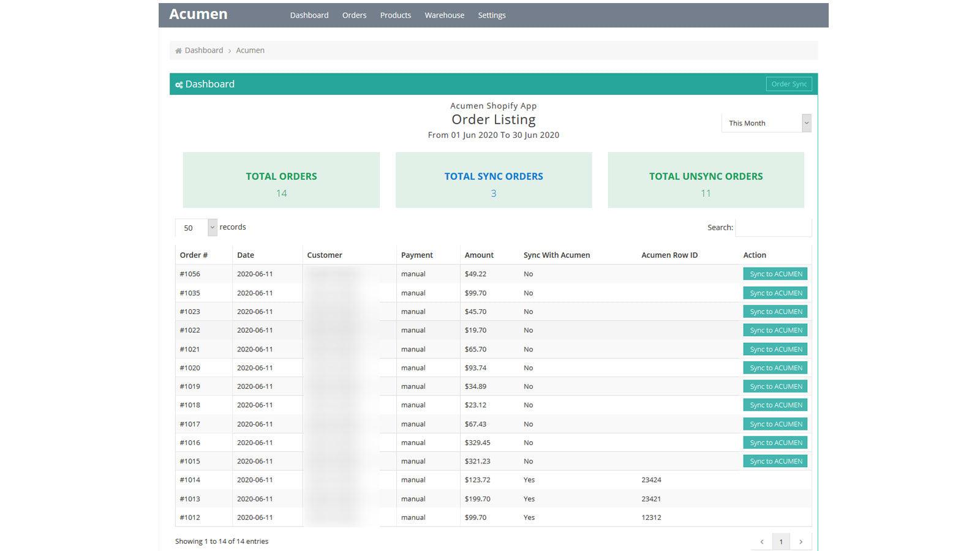Open the records-per-page dropdown showing 50
The height and width of the screenshot is (551, 980).
click(x=195, y=227)
